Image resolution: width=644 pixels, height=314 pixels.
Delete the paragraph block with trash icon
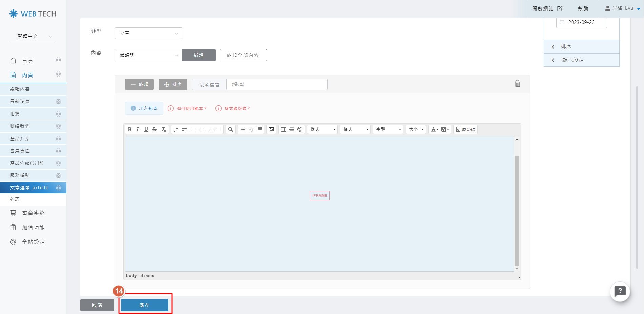point(517,84)
